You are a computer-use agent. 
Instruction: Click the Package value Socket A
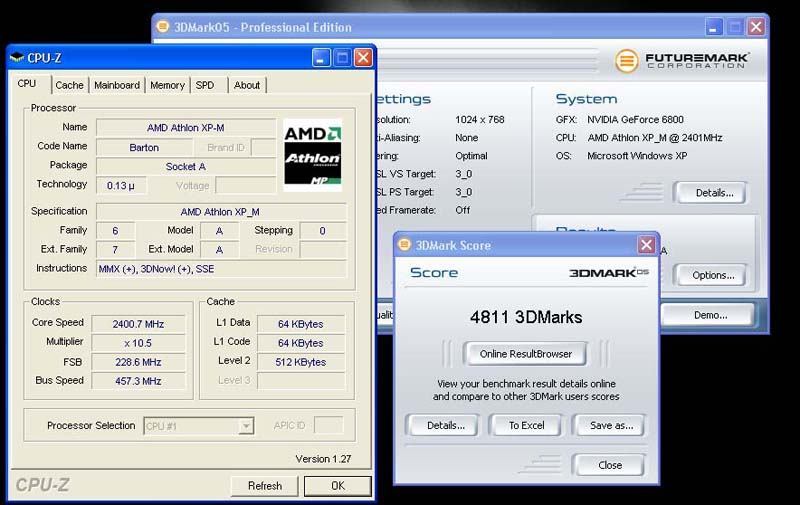(186, 167)
